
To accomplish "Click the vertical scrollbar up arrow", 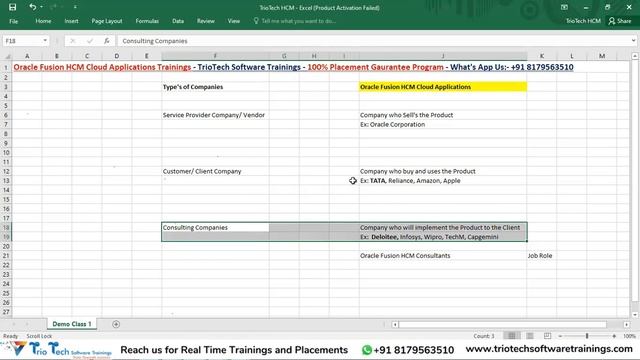I will click(635, 56).
